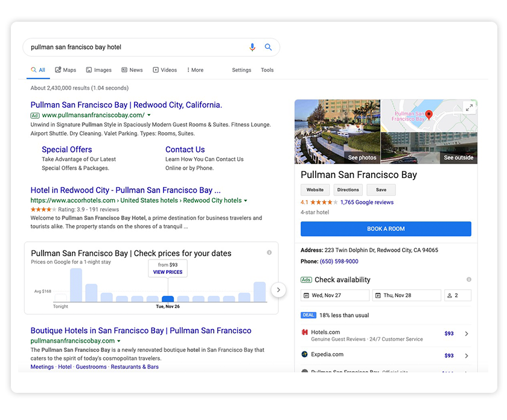Open the Restaurants & Bars sitelink
507x420 pixels.
[135, 367]
